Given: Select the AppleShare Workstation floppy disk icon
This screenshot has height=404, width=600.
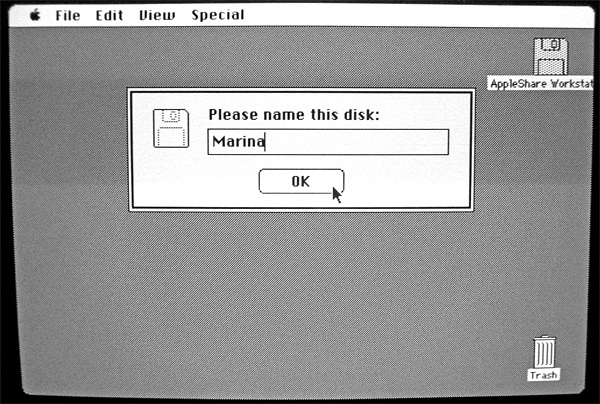Looking at the screenshot, I should pos(551,56).
